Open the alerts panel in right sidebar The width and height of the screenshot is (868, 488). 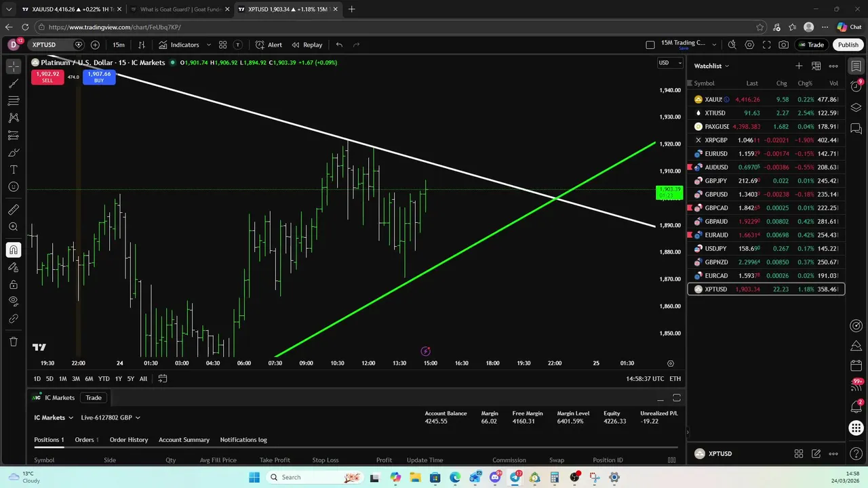pyautogui.click(x=856, y=86)
